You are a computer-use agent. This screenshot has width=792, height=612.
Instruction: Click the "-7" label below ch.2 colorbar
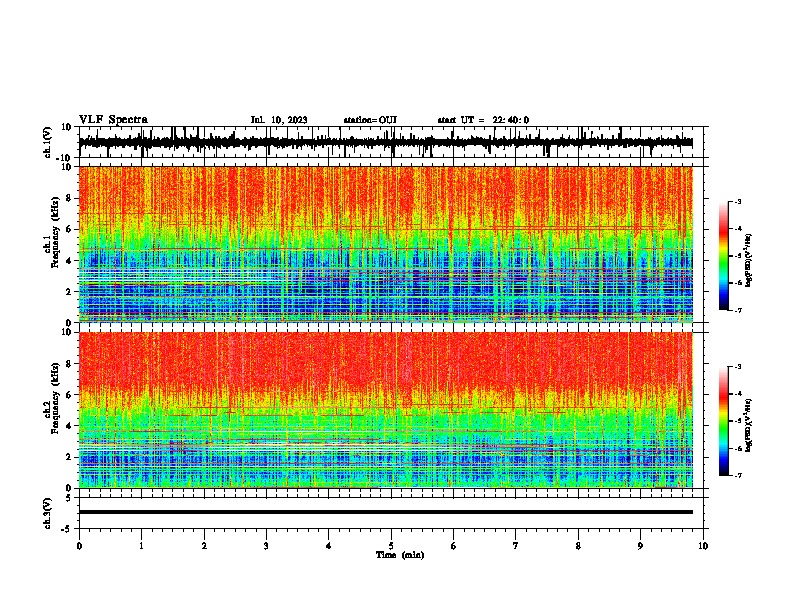click(x=737, y=475)
